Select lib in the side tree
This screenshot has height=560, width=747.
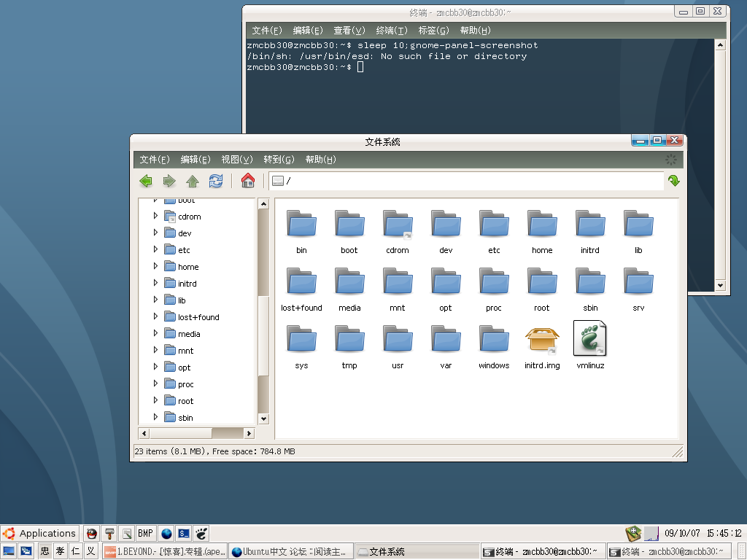point(182,300)
